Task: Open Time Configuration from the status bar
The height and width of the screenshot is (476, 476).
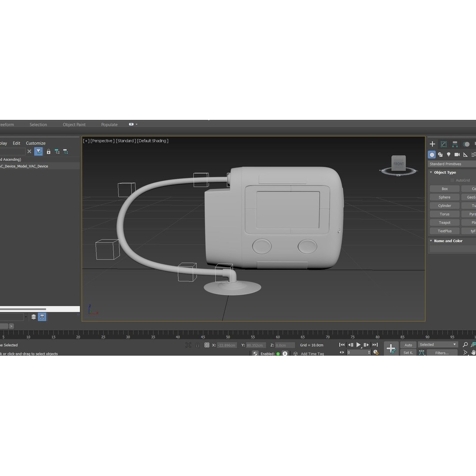Action: coord(375,352)
